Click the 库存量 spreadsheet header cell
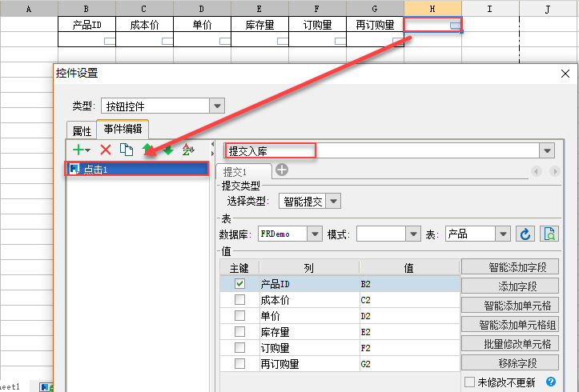The width and height of the screenshot is (579, 392). 260,24
